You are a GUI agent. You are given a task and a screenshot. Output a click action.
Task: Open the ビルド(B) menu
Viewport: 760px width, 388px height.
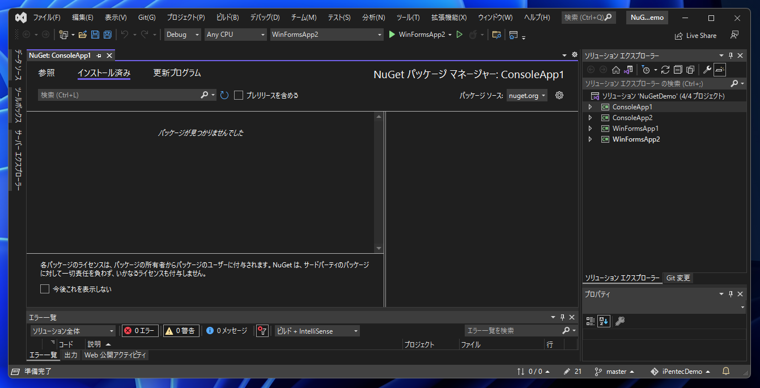tap(227, 18)
